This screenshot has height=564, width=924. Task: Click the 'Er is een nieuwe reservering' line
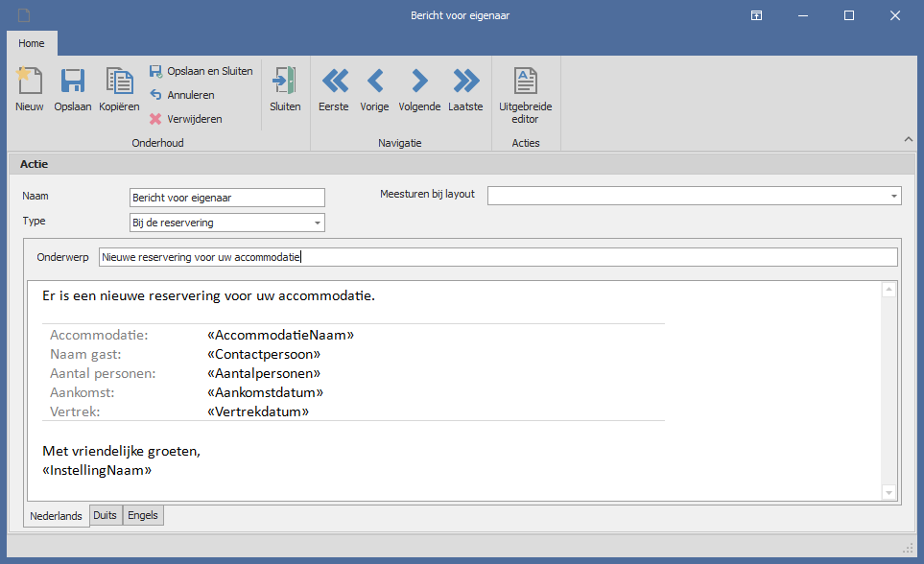point(208,295)
